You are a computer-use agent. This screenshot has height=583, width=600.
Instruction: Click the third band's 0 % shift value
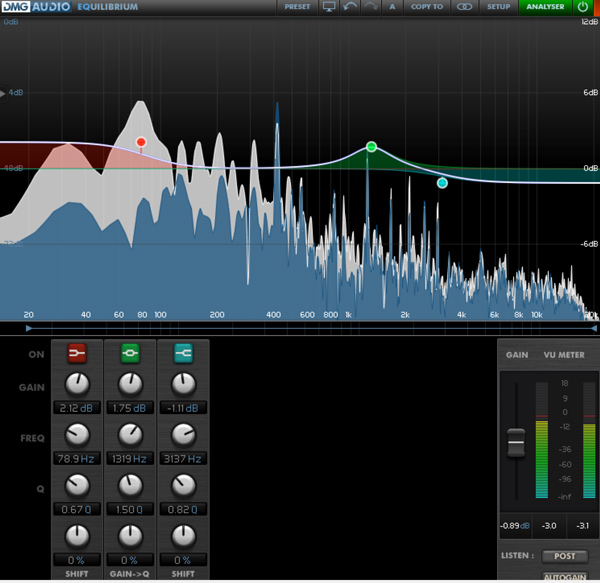pos(183,560)
